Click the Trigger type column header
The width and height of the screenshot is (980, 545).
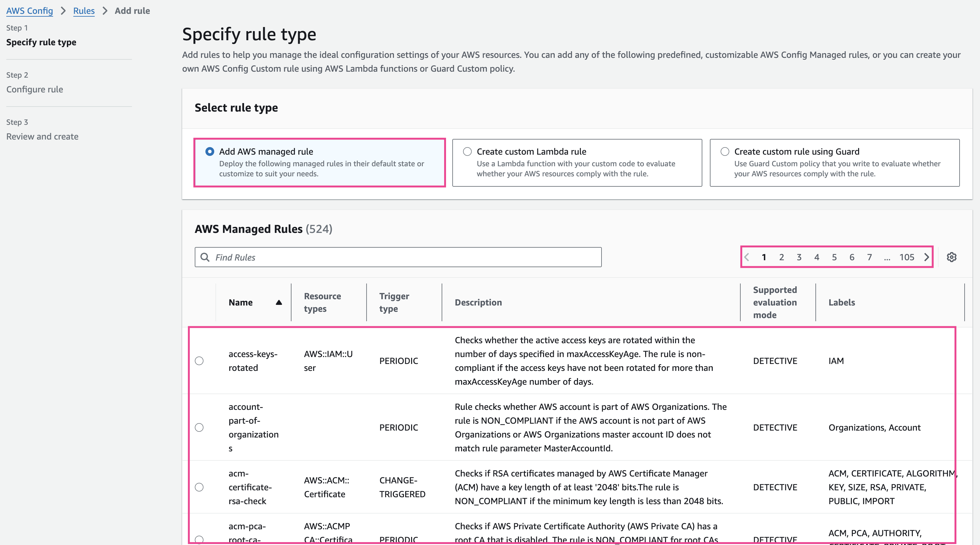(394, 302)
